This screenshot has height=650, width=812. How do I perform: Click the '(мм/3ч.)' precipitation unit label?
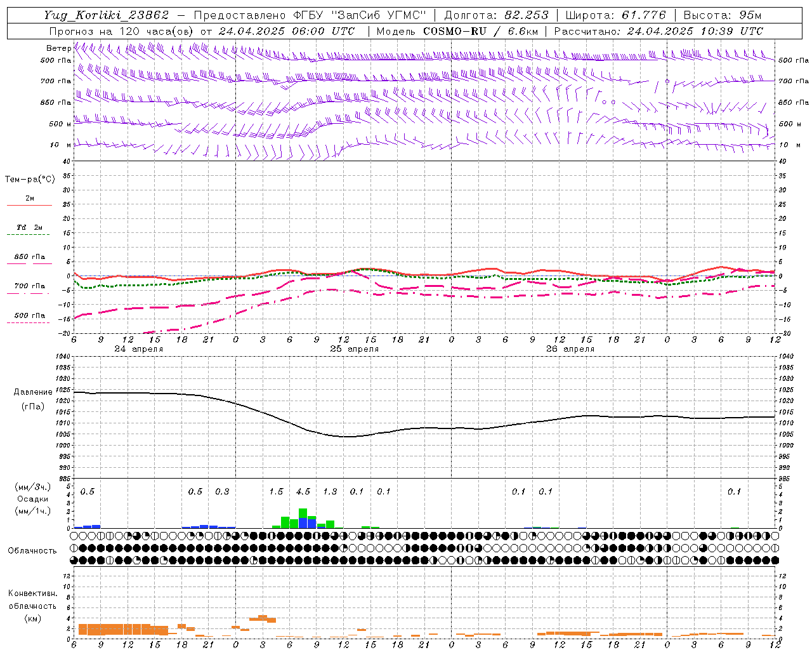click(x=33, y=487)
